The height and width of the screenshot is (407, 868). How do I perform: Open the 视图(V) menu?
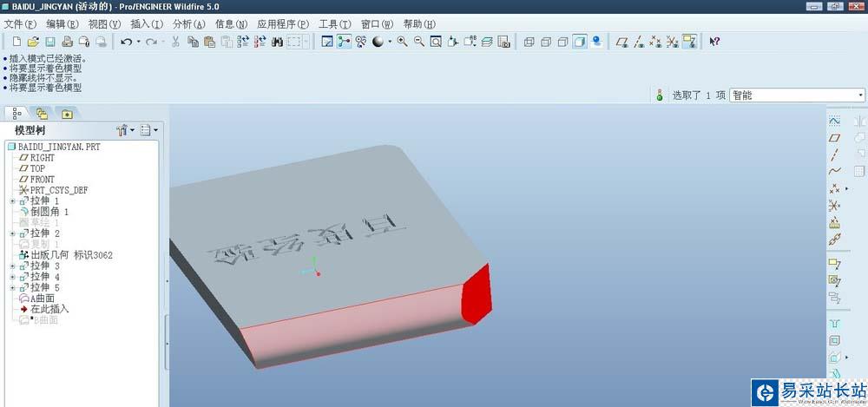[104, 23]
